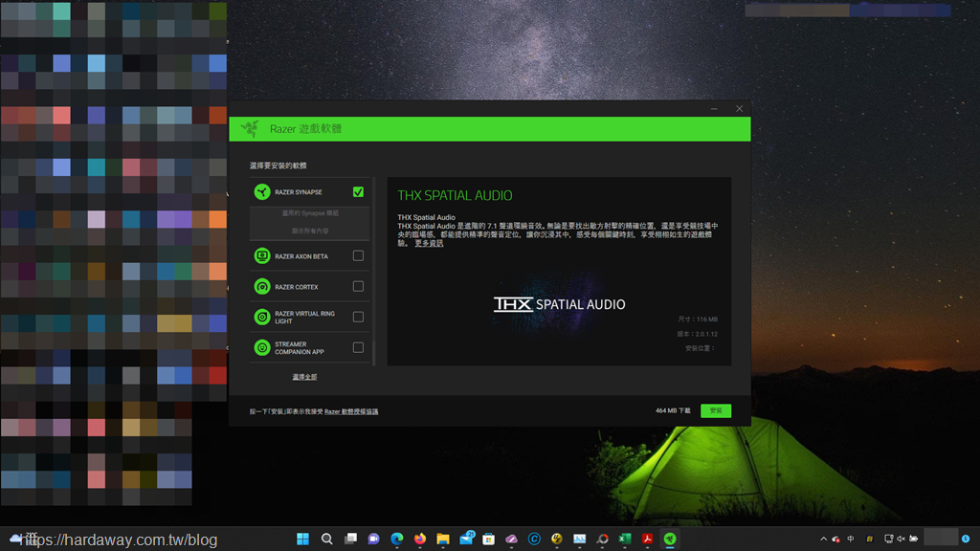Select the STREAMER COMPANION APP label
This screenshot has height=551, width=980.
point(300,348)
